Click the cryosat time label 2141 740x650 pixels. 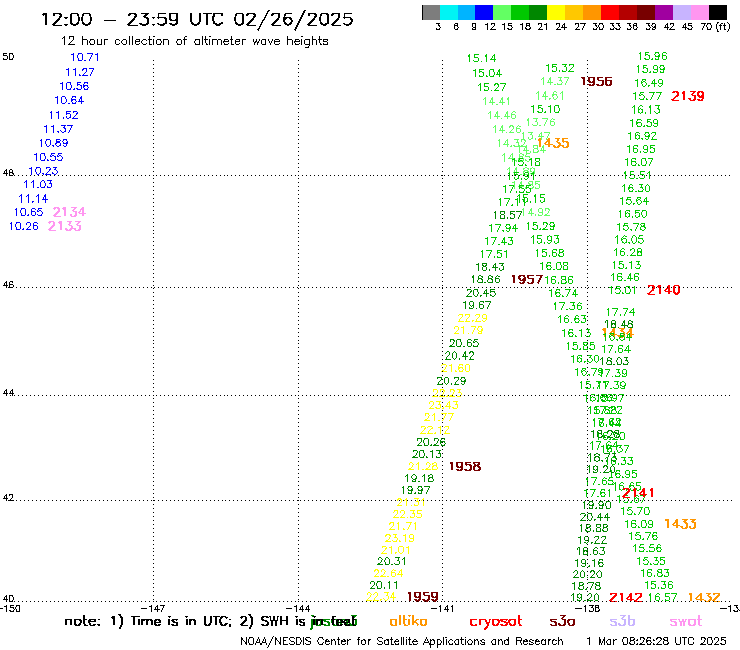pos(638,493)
